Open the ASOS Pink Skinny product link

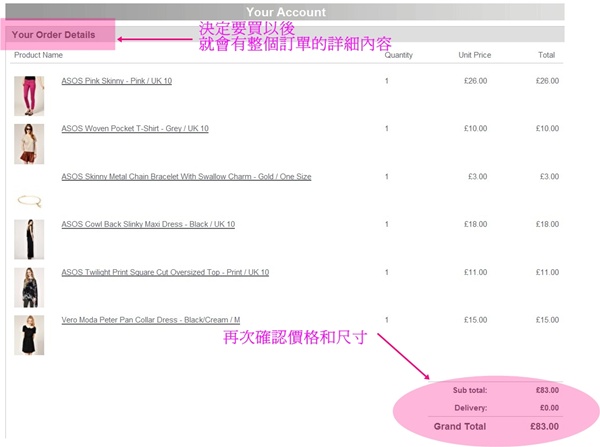point(117,81)
